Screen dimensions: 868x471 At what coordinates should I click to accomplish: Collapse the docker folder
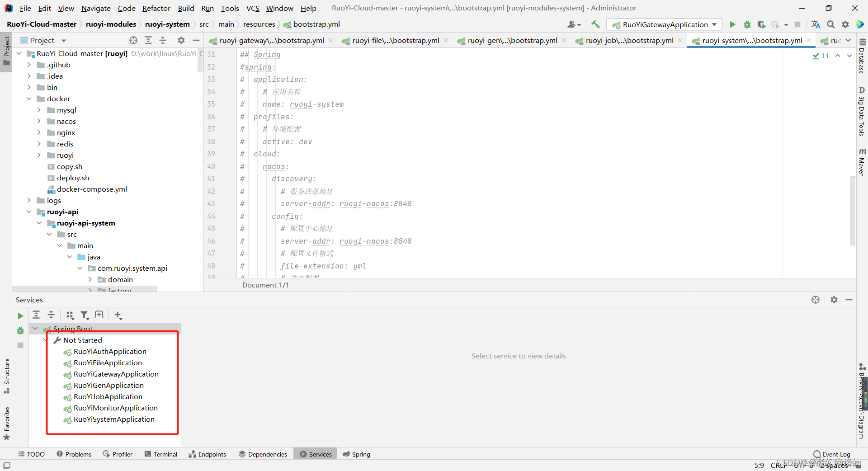tap(29, 99)
